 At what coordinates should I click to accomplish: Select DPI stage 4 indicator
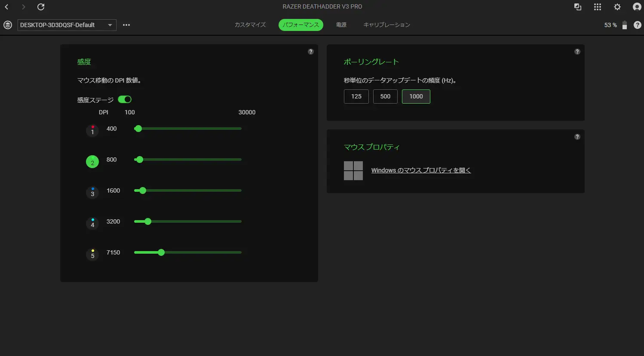[x=92, y=223]
